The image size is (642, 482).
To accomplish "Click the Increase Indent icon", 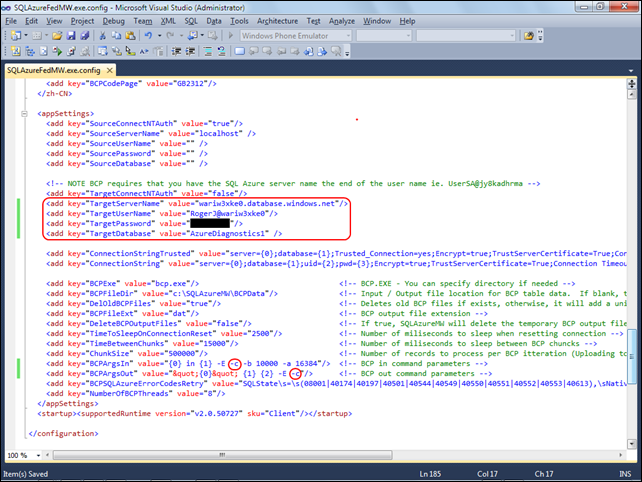I will 190,51.
